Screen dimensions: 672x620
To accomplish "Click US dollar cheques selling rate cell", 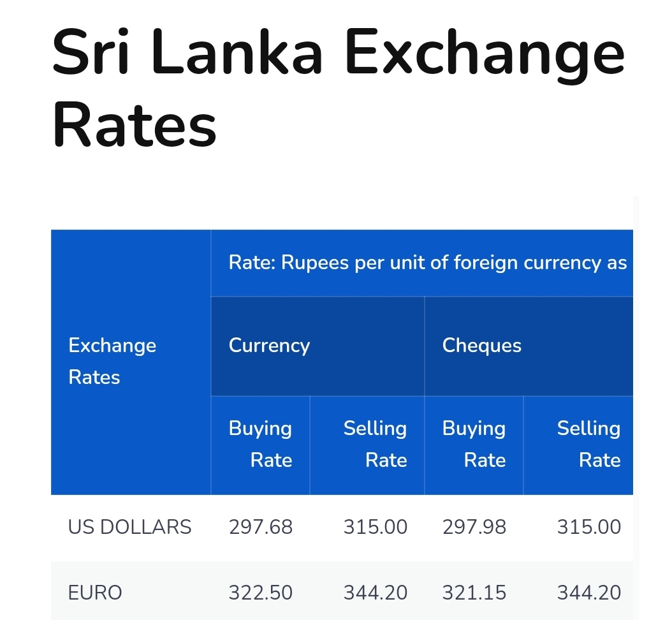I will click(x=588, y=527).
